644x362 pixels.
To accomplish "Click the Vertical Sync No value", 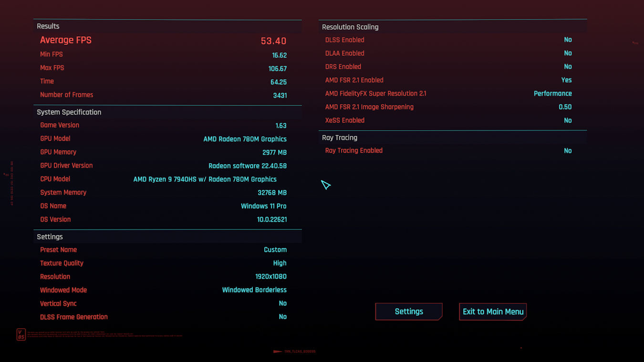I will pos(283,303).
